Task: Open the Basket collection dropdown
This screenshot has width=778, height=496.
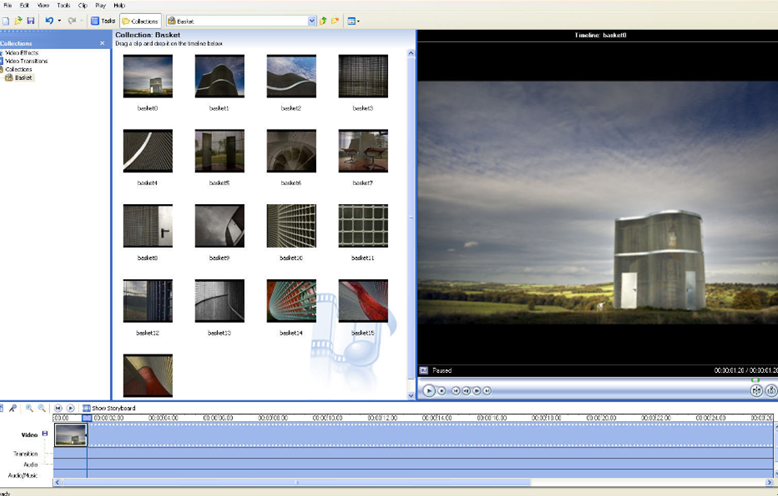Action: pyautogui.click(x=312, y=21)
